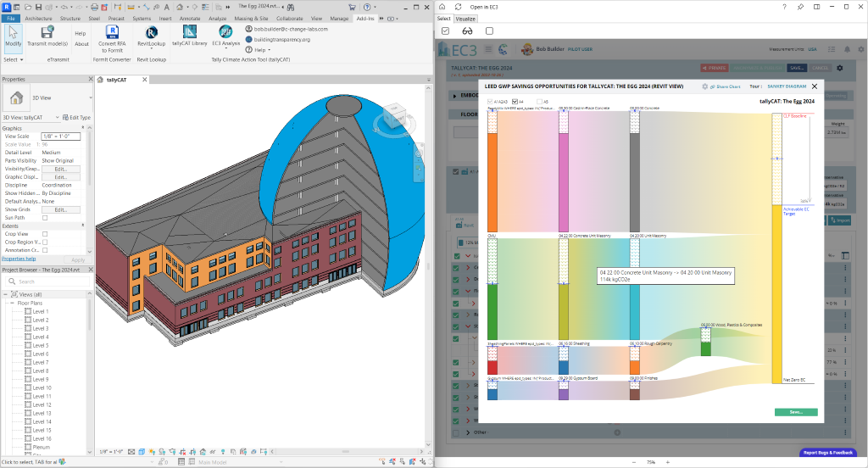Open the Visualize tab
This screenshot has width=868, height=468.
pyautogui.click(x=466, y=18)
